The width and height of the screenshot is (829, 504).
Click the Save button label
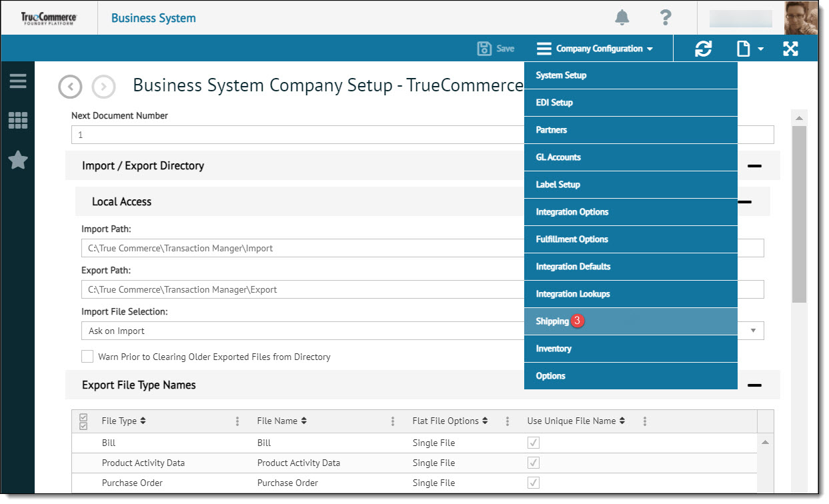coord(505,49)
